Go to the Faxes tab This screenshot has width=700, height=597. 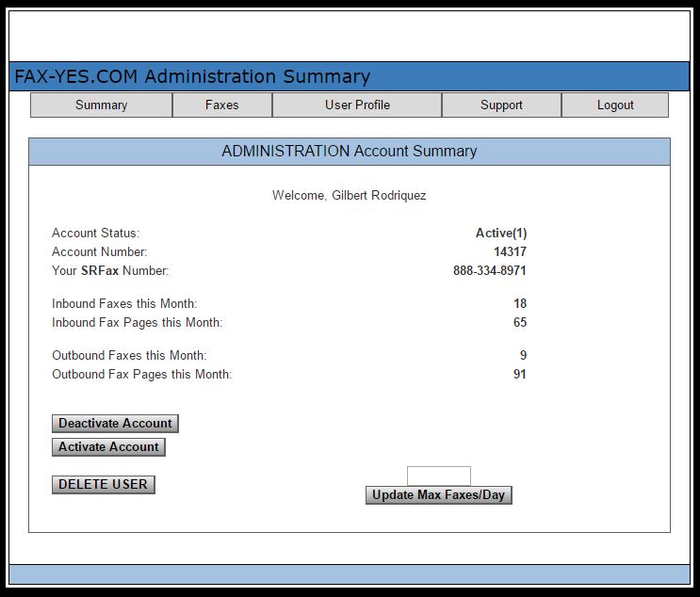click(x=222, y=105)
